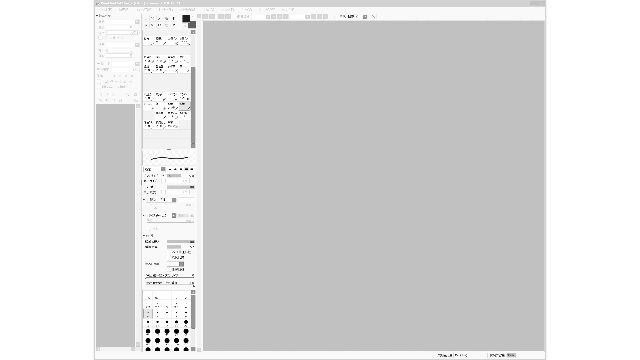The height and width of the screenshot is (360, 640).
Task: Open the File menu
Action: (107, 9)
